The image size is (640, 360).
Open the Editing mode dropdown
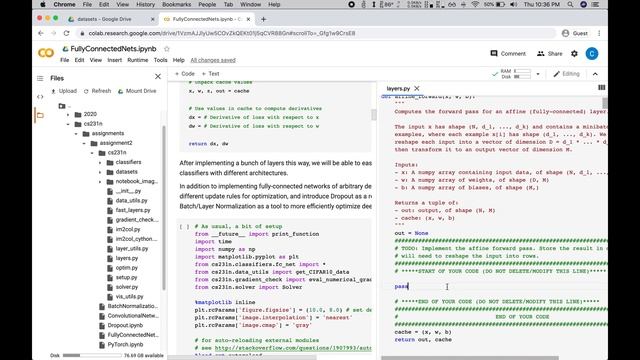566,74
